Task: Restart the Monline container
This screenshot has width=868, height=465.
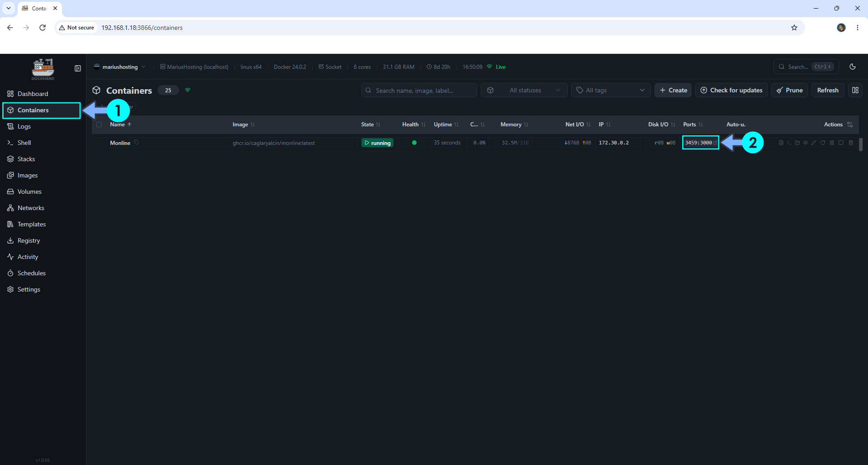Action: (x=823, y=143)
